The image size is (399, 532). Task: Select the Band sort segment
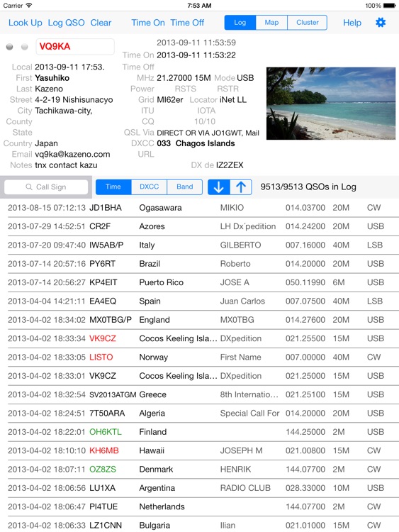click(185, 187)
